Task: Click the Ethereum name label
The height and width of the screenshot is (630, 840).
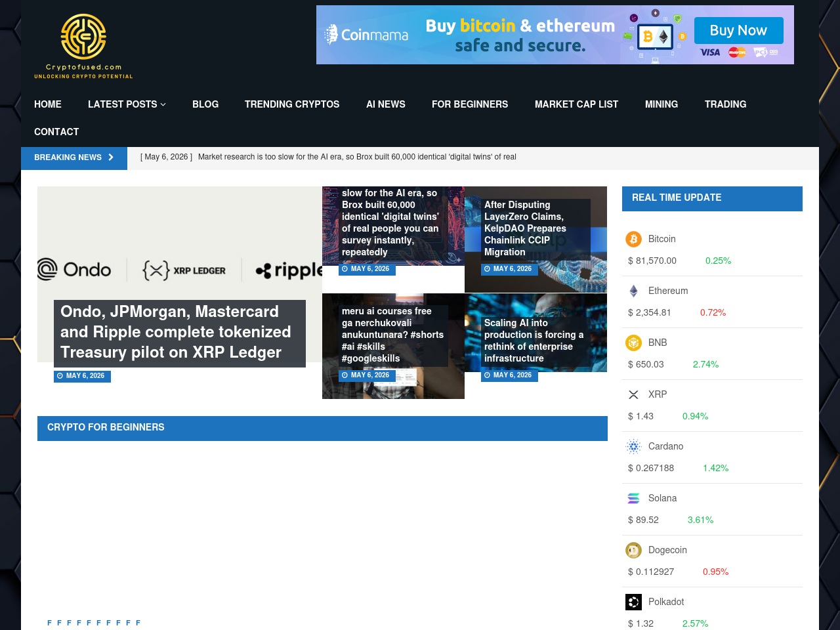Action: click(x=668, y=291)
